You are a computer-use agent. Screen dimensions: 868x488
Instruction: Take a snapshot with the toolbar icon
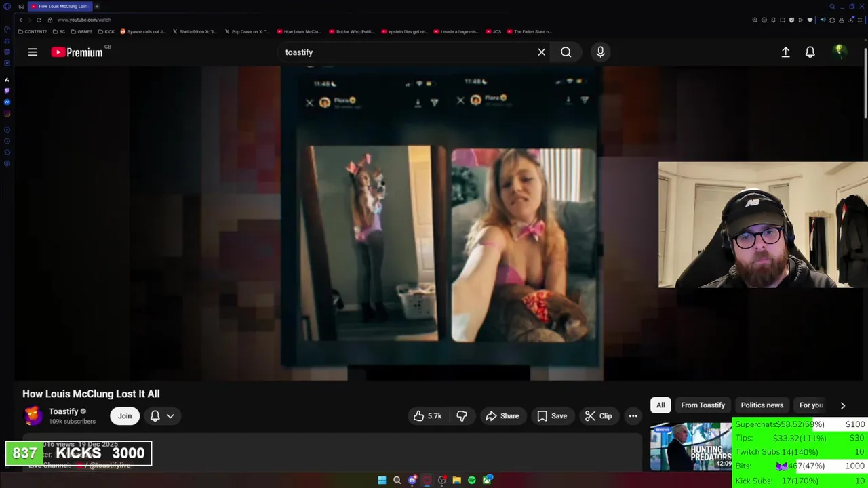pyautogui.click(x=782, y=20)
